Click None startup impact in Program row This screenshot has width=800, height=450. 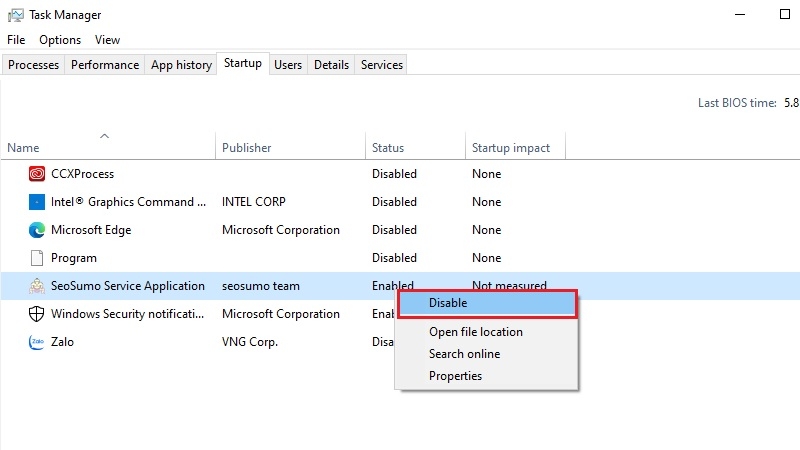tap(486, 258)
